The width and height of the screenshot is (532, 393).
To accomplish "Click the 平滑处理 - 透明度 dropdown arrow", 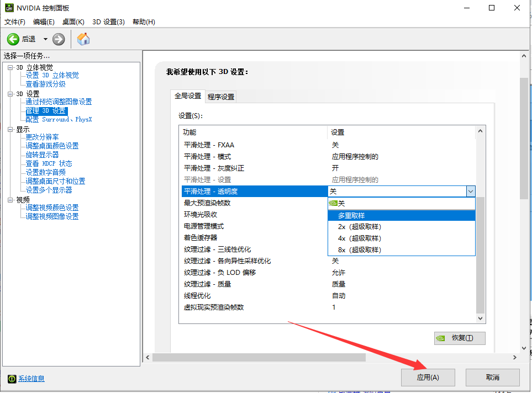I will pyautogui.click(x=471, y=190).
